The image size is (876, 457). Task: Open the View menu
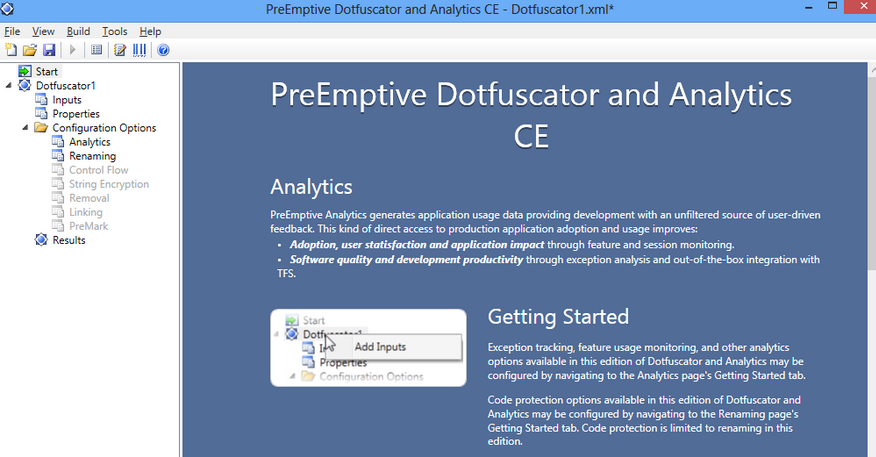pyautogui.click(x=43, y=31)
